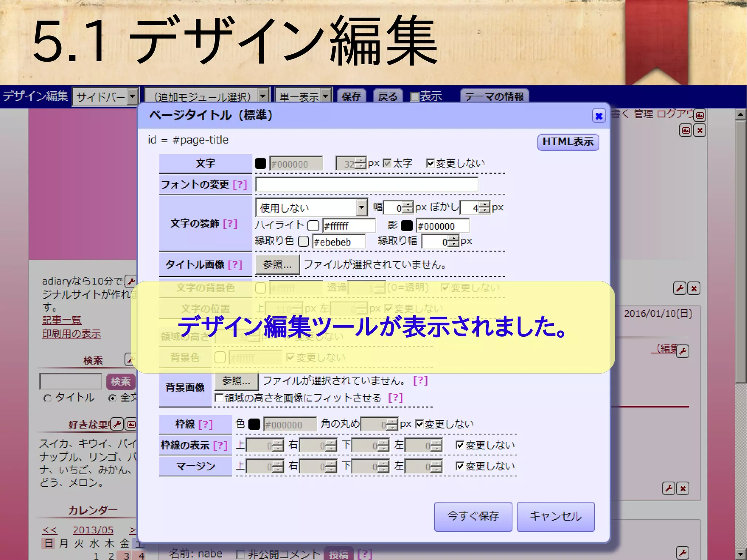This screenshot has width=747, height=560.
Task: Click wrench icon beside adiary description text
Action: (x=131, y=281)
